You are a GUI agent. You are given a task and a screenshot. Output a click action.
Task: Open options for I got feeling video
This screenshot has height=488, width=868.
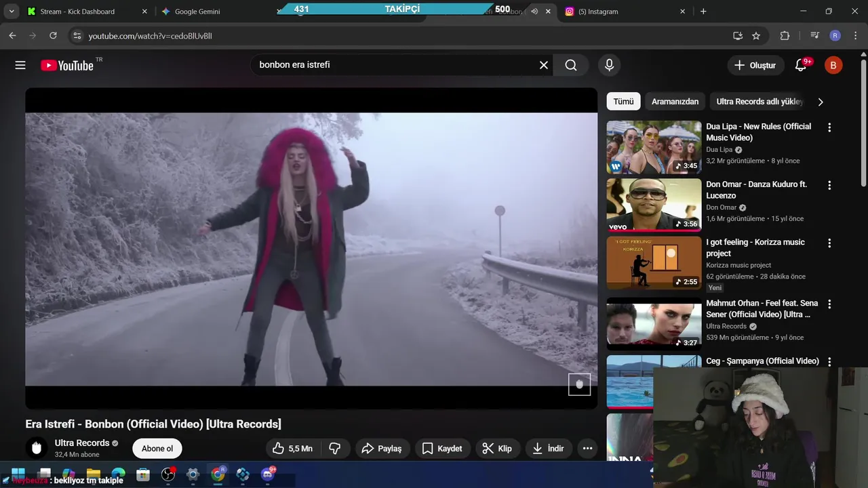(829, 243)
